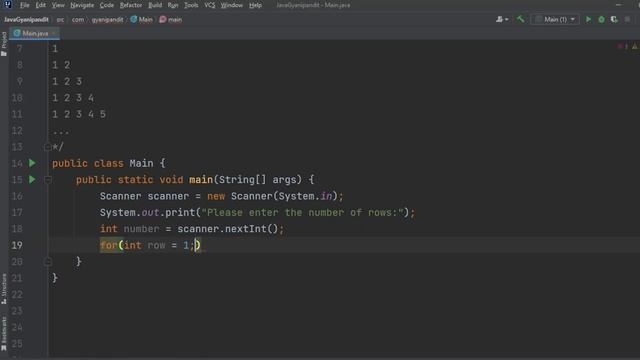Click the main method breadcrumb

171,20
